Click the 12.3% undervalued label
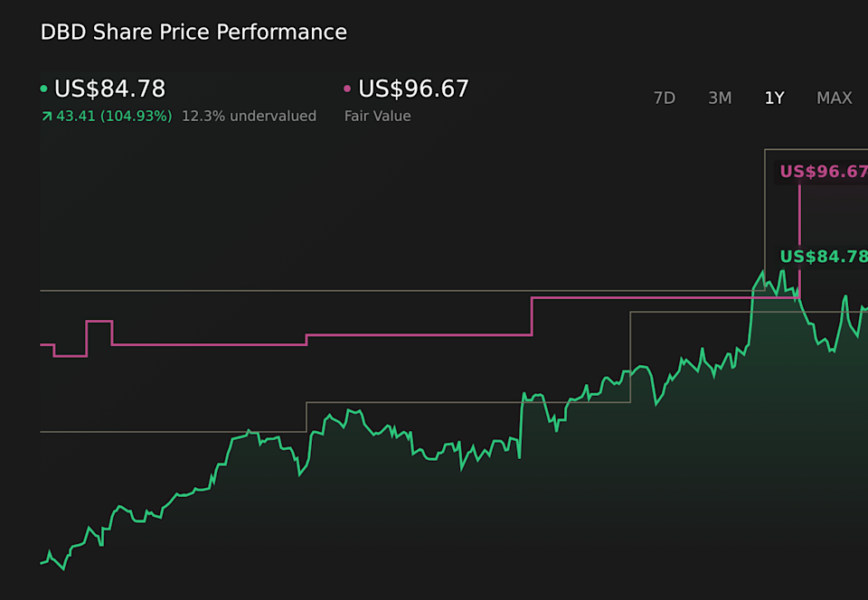 coord(250,116)
